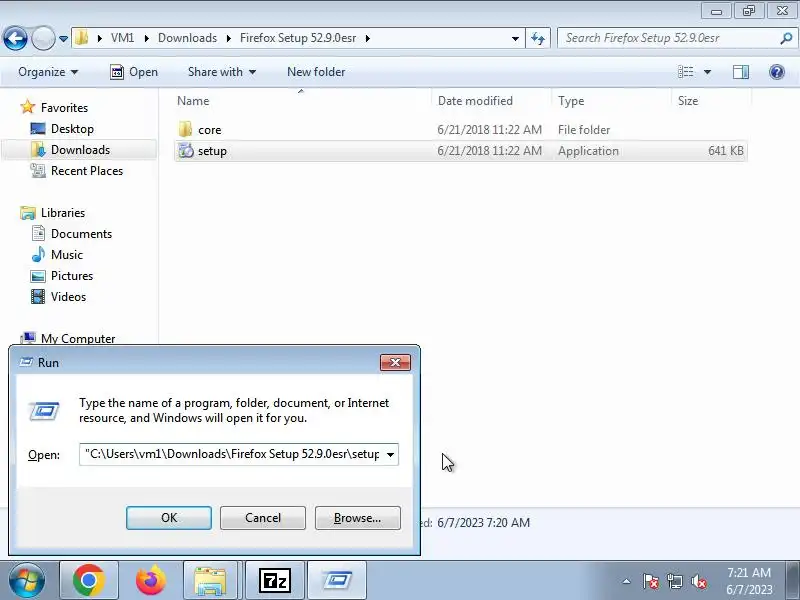
Task: Select Firefox Setup 52.9.0esr breadcrumb
Action: (x=298, y=38)
